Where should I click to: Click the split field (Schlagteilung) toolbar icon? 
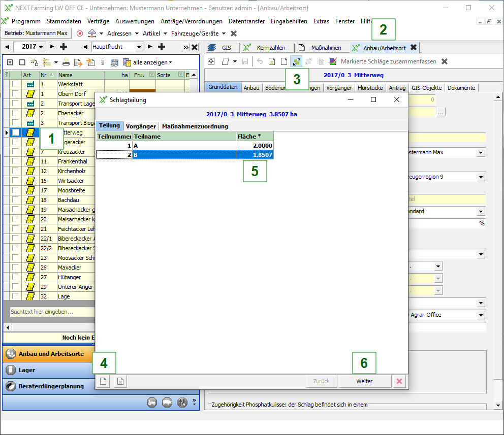(x=296, y=61)
